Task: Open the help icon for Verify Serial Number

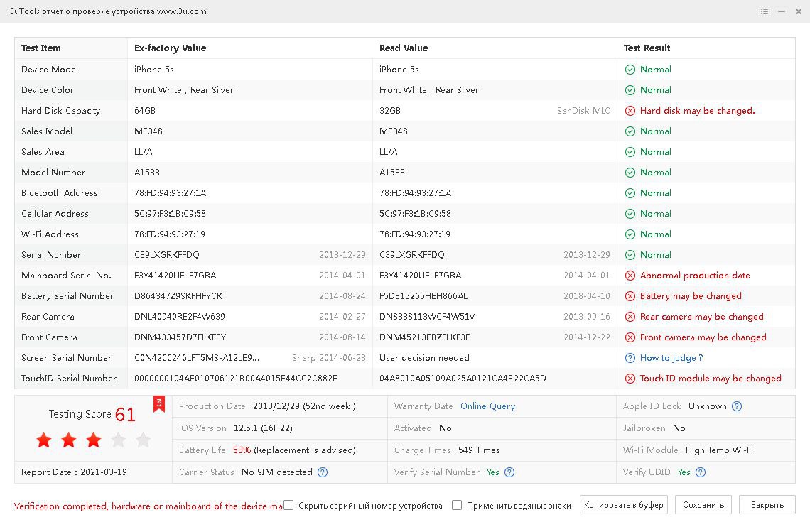Action: pyautogui.click(x=509, y=472)
